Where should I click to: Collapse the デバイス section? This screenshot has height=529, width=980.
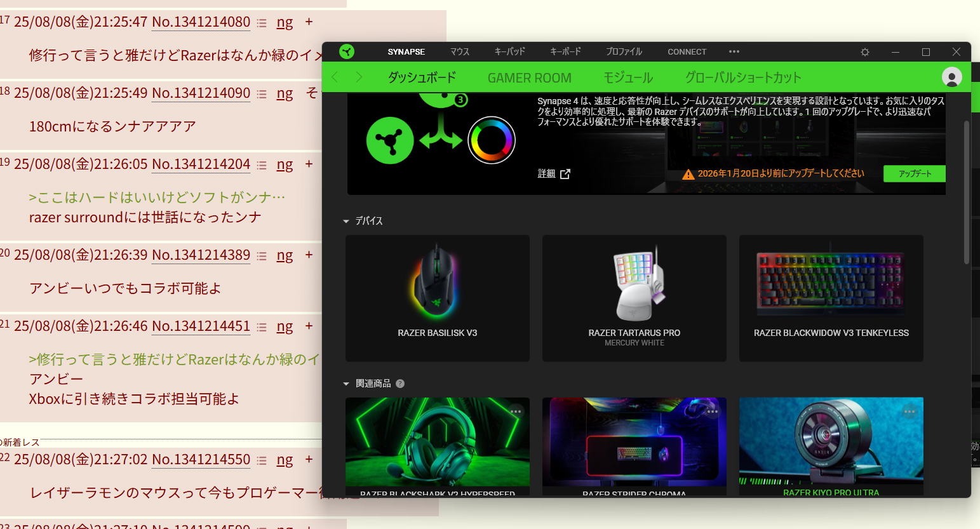point(346,221)
